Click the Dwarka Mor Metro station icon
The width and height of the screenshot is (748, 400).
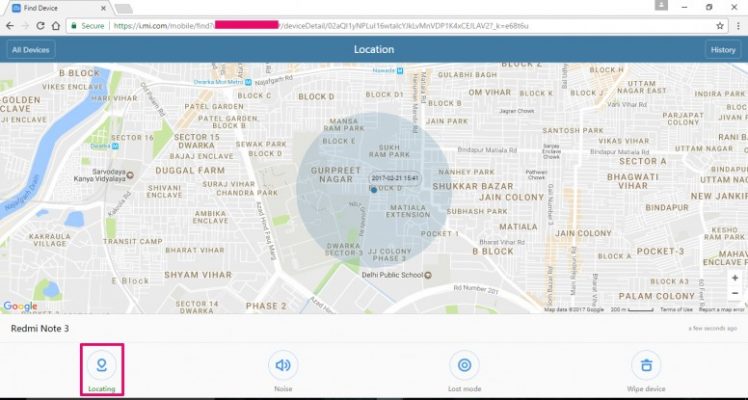pos(248,82)
